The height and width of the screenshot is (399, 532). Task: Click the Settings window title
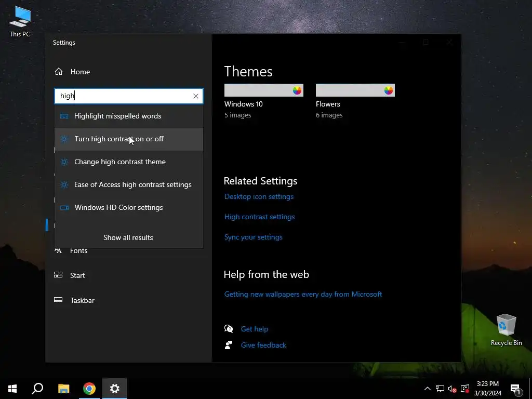point(64,43)
